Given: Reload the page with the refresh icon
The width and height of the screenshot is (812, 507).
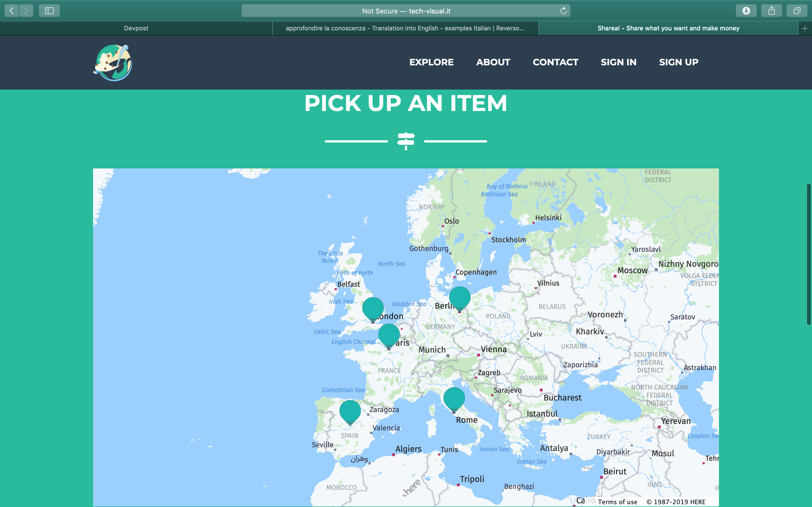Looking at the screenshot, I should [563, 11].
